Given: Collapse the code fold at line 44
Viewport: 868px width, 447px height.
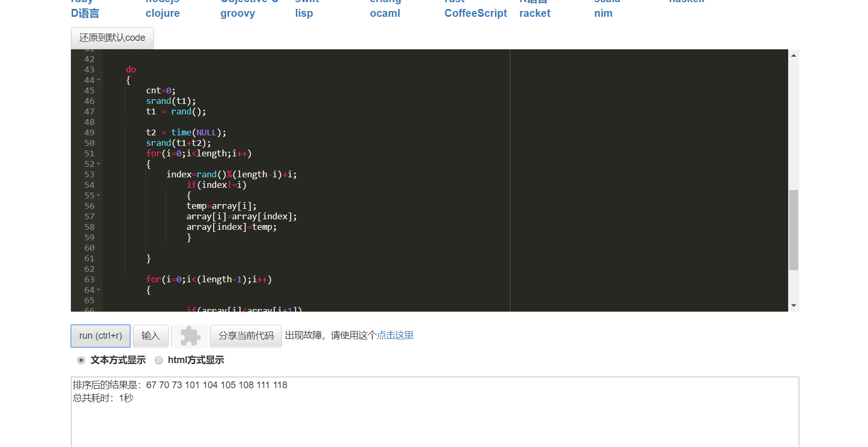Looking at the screenshot, I should [x=98, y=80].
